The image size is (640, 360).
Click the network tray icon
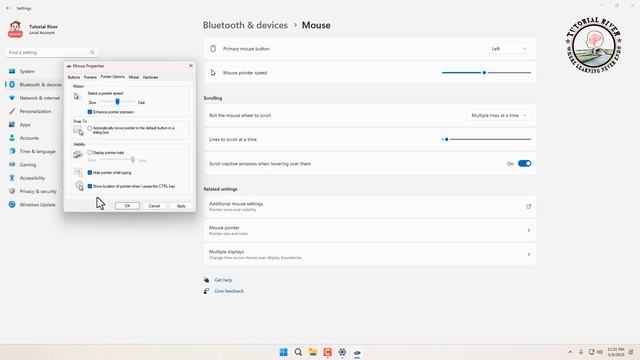591,352
